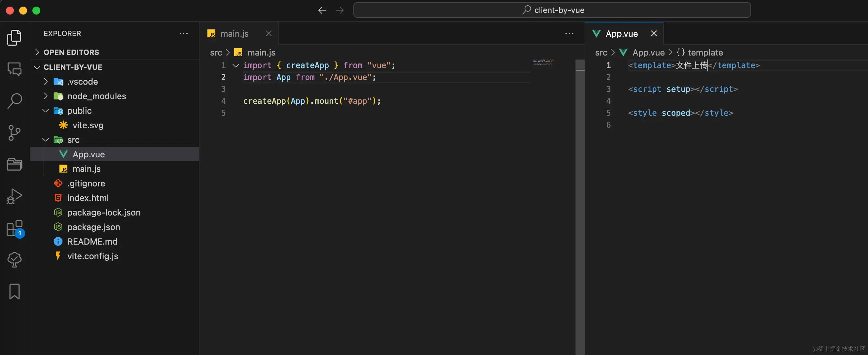This screenshot has width=868, height=355.
Task: Click src in App.vue breadcrumb
Action: point(601,53)
